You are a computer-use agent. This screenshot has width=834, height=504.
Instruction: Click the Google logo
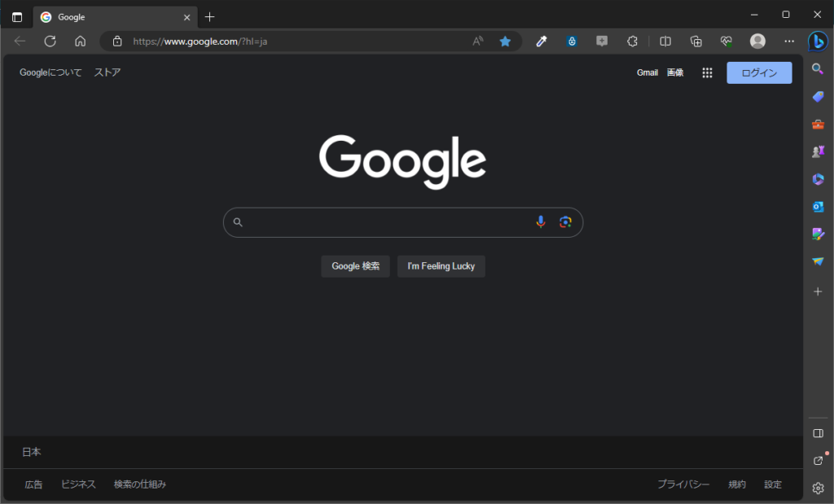(x=402, y=161)
